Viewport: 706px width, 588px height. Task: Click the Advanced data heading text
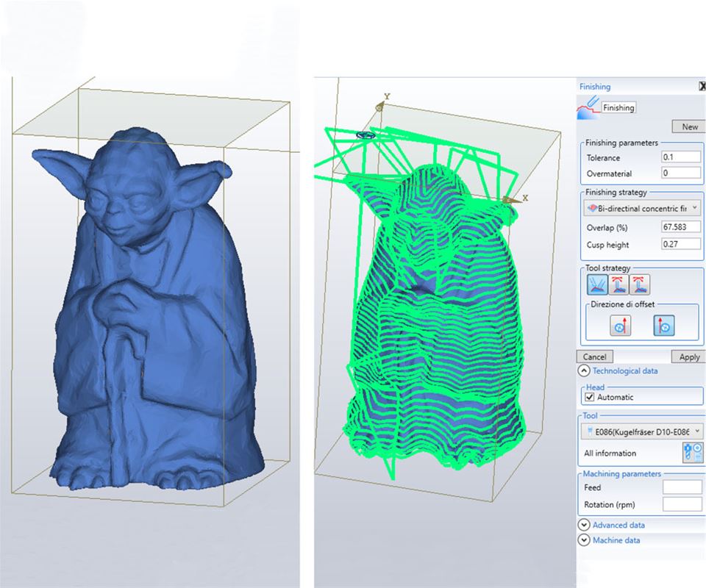point(618,525)
